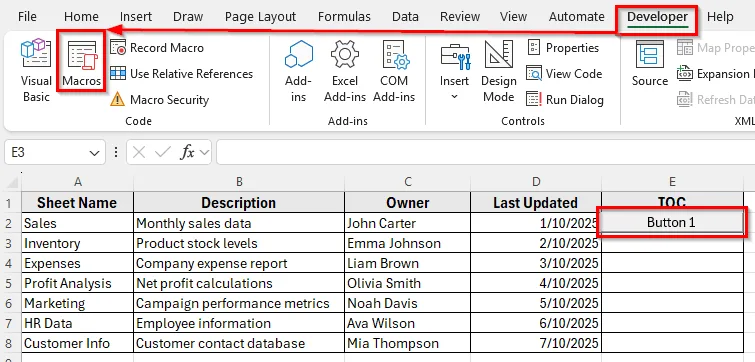This screenshot has height=362, width=755.
Task: Open the Visual Basic editor
Action: [x=36, y=70]
